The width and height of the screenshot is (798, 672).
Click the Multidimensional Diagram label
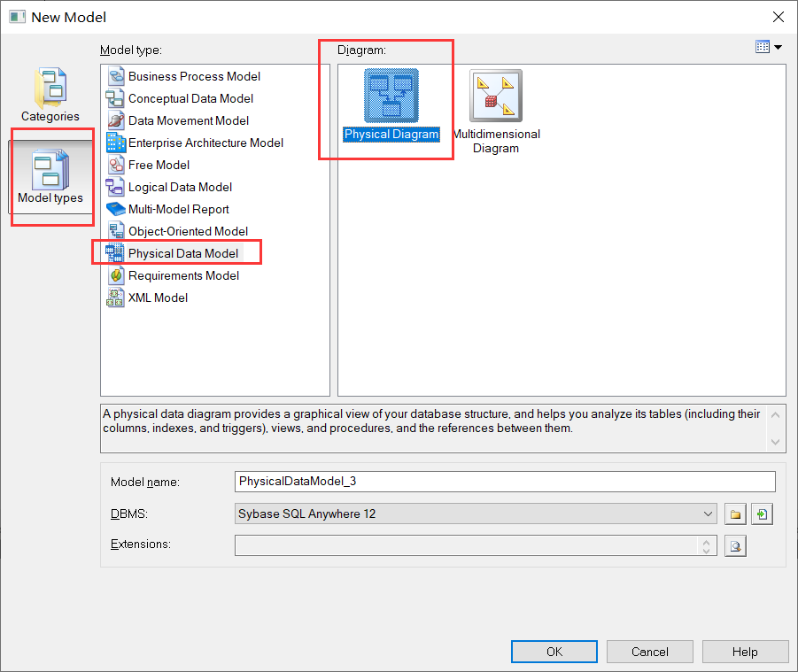496,142
